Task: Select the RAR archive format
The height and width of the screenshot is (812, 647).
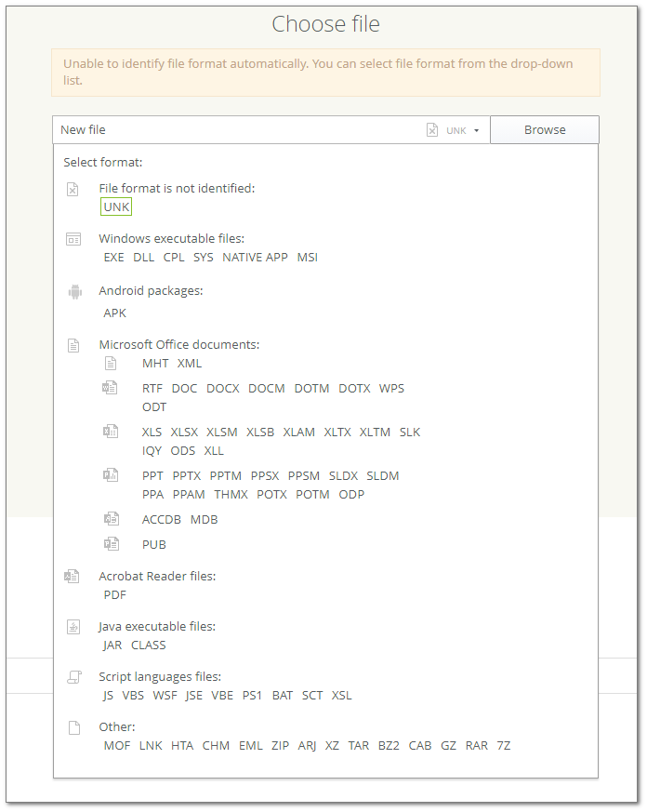Action: click(x=477, y=745)
